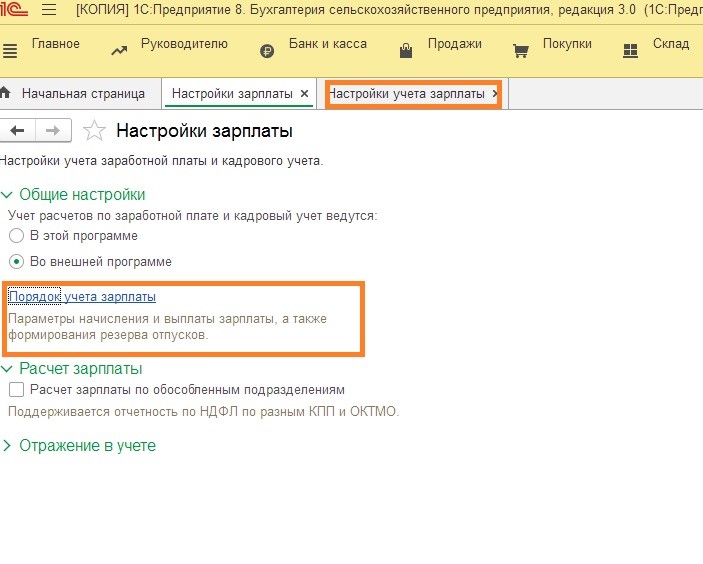Open the Главное section

[x=56, y=43]
